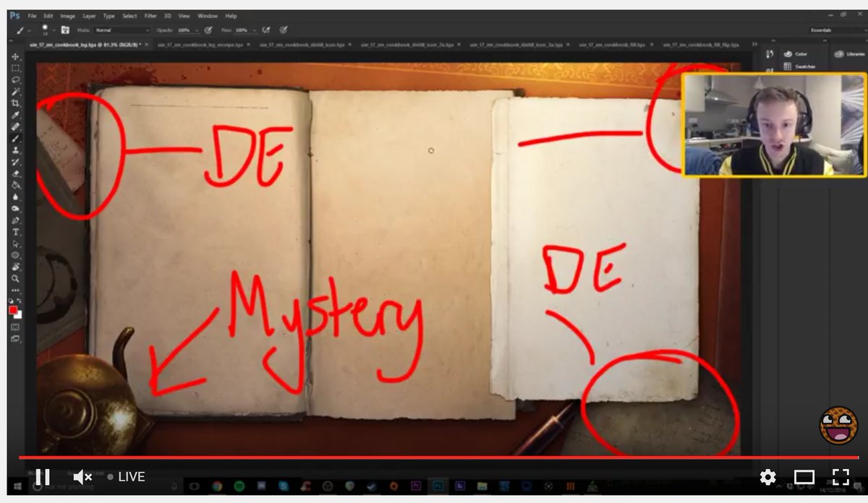The width and height of the screenshot is (868, 503).
Task: Select the Zoom tool
Action: 16,278
